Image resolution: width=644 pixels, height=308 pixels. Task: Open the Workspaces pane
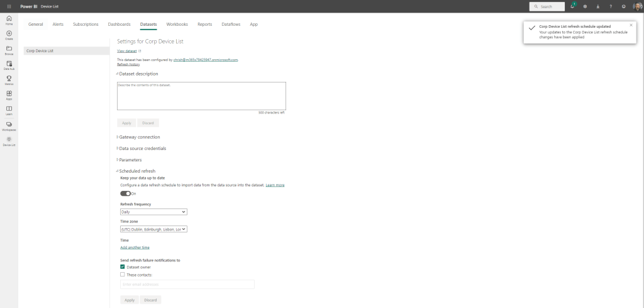click(x=9, y=125)
